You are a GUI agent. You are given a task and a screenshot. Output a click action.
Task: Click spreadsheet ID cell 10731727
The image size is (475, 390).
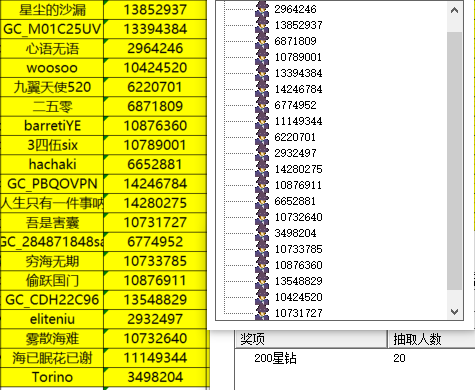click(x=155, y=222)
